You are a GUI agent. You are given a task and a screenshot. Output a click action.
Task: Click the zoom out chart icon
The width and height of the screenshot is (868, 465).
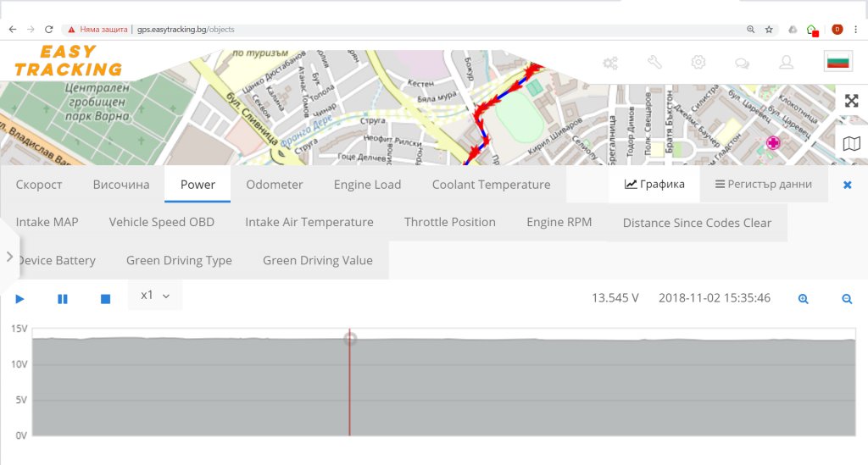click(x=847, y=299)
